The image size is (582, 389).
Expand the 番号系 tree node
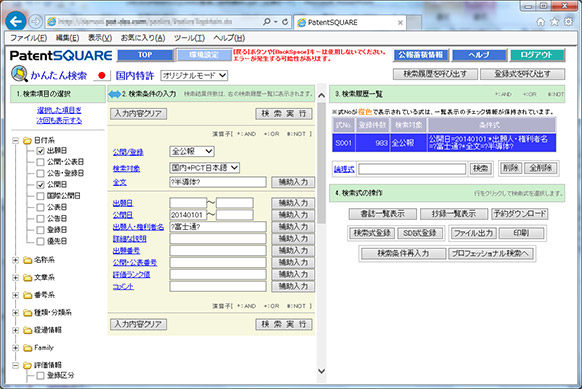(15, 295)
